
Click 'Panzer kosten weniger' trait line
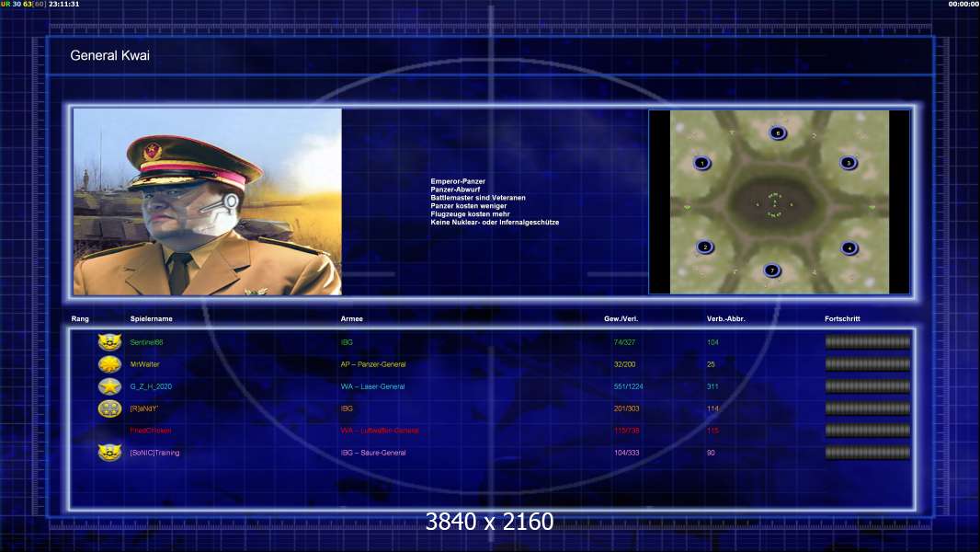[x=468, y=206]
